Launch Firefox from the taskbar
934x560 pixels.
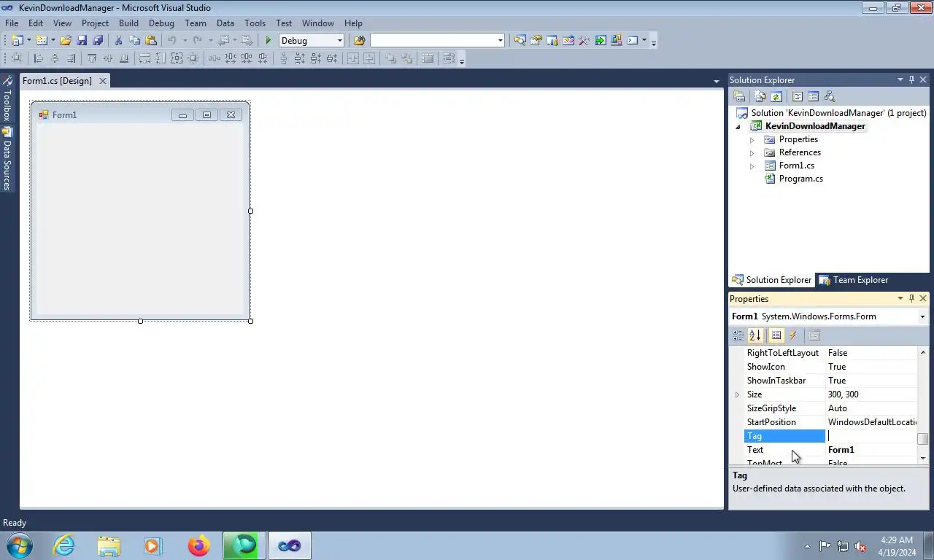(198, 545)
